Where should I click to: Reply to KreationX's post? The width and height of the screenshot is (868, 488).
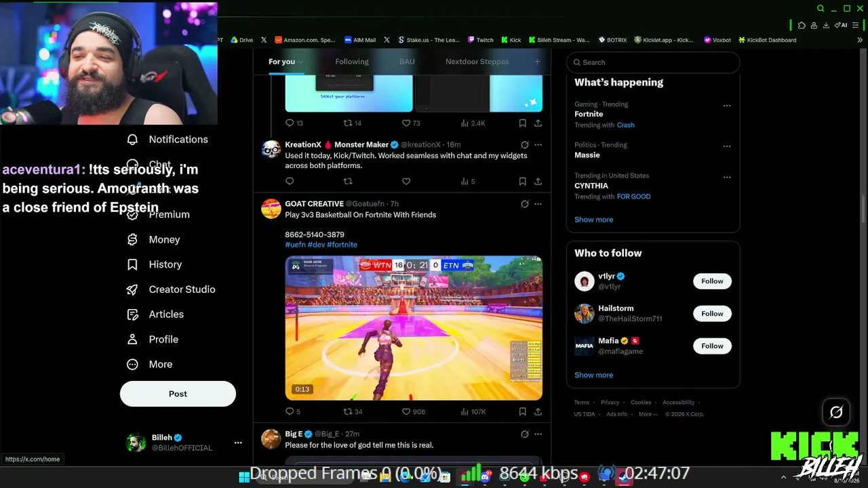coord(290,182)
